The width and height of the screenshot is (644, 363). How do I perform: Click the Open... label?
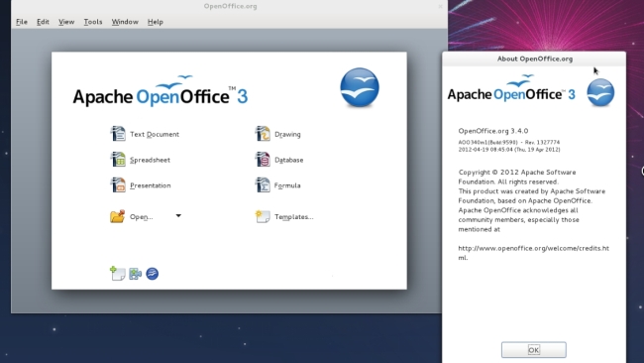click(142, 216)
